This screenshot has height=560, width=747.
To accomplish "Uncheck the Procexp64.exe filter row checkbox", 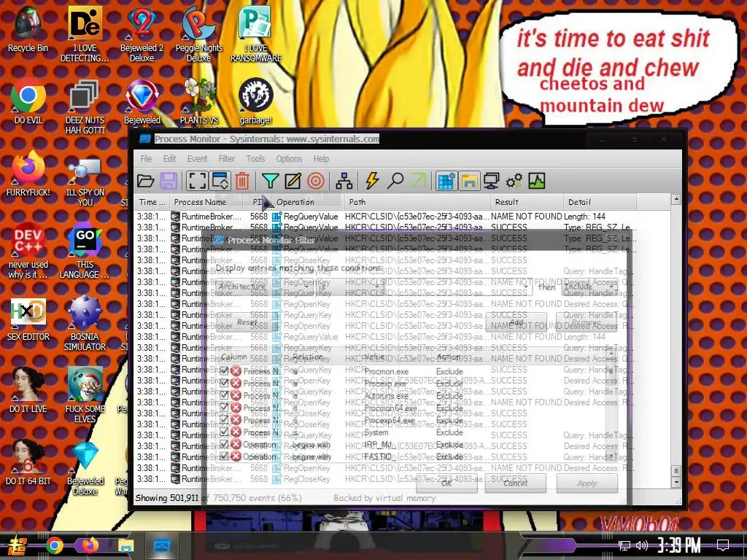I will (x=224, y=420).
